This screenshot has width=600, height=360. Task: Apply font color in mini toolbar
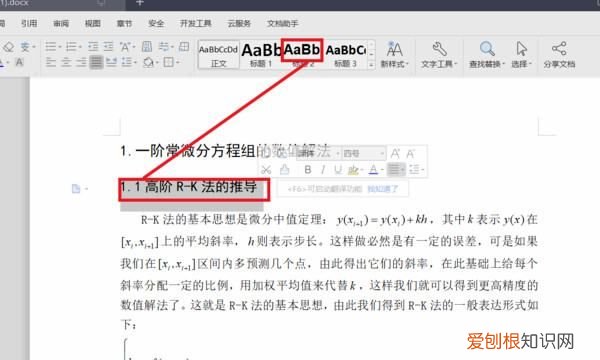pyautogui.click(x=373, y=169)
